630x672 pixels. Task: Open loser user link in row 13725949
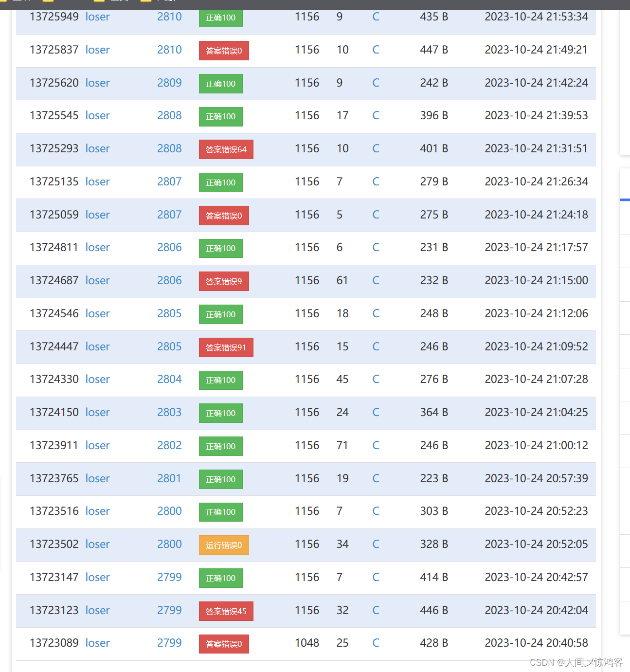(x=97, y=17)
